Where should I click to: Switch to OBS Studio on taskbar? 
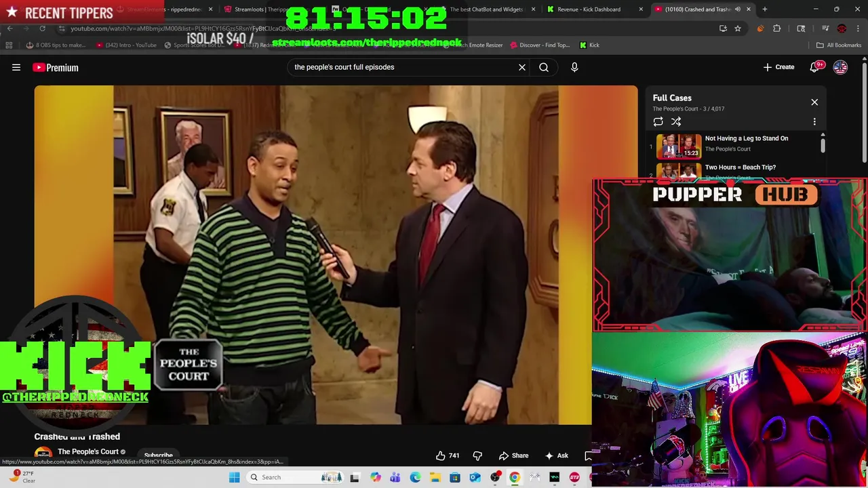tap(495, 477)
